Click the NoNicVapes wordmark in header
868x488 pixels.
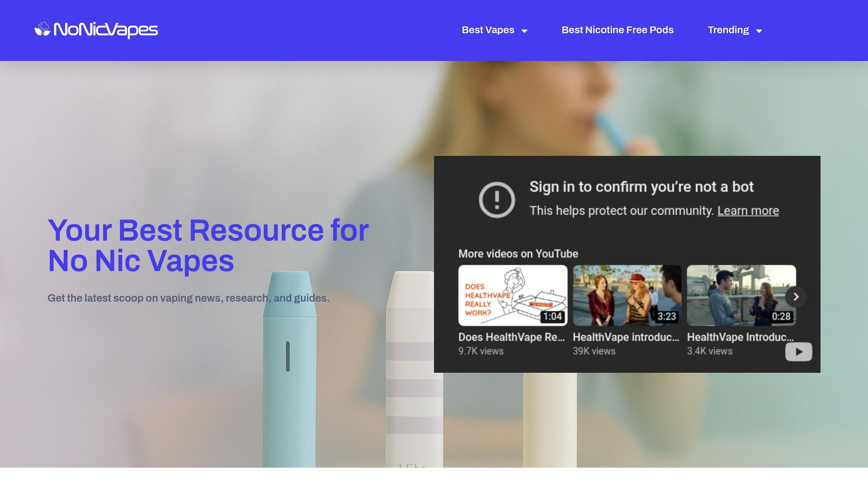tap(106, 30)
